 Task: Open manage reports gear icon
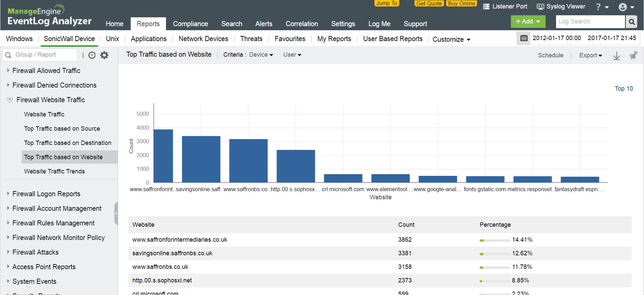tap(104, 55)
